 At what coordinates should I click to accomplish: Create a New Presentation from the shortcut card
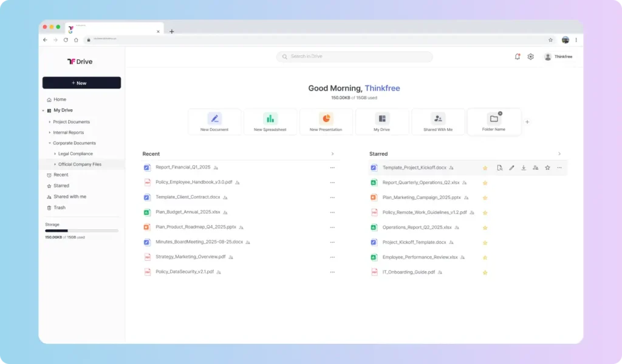[326, 122]
